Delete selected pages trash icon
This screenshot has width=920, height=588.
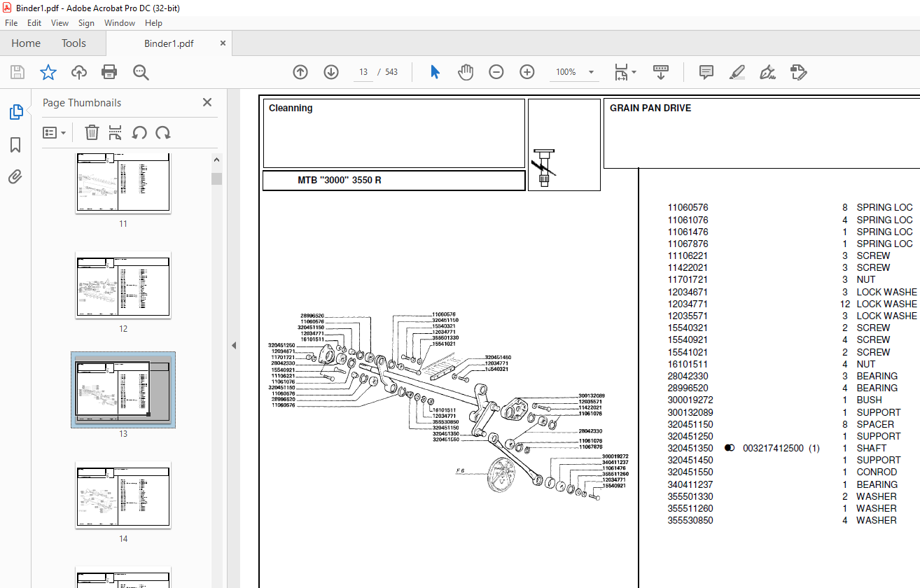click(x=92, y=132)
